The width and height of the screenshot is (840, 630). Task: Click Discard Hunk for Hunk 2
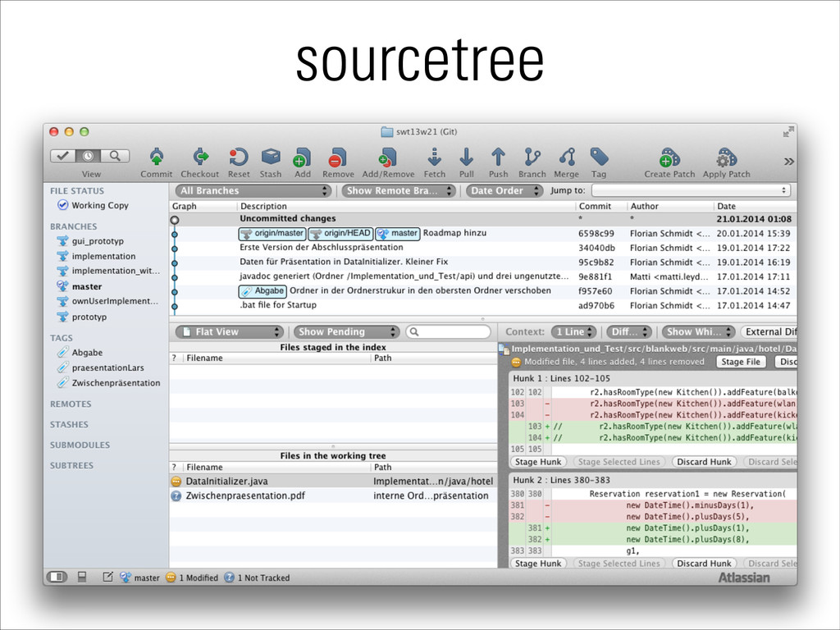pyautogui.click(x=704, y=563)
